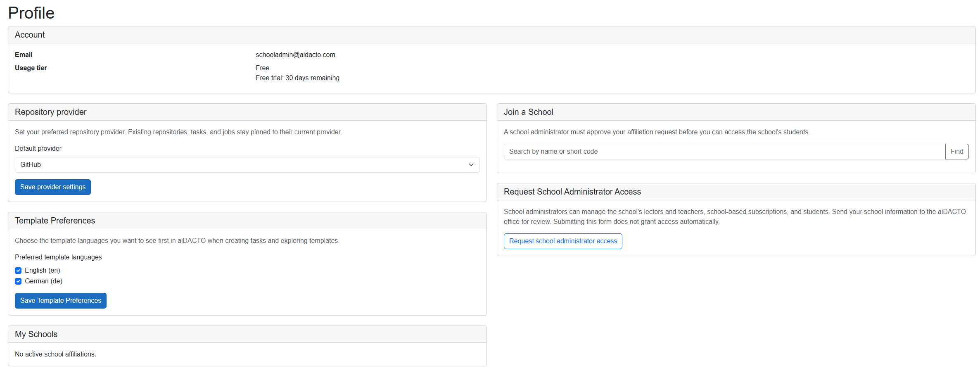Click the 'Usage tier' label
Screen dimensions: 980x392
[31, 68]
